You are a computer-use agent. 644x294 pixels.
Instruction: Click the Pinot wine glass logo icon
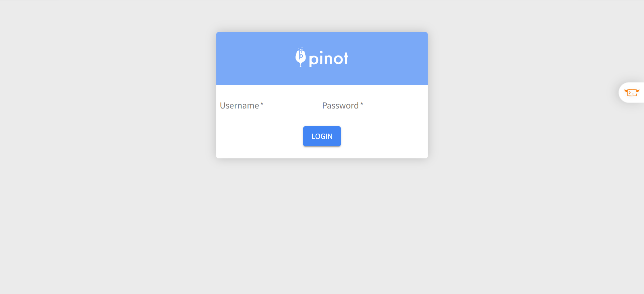301,58
